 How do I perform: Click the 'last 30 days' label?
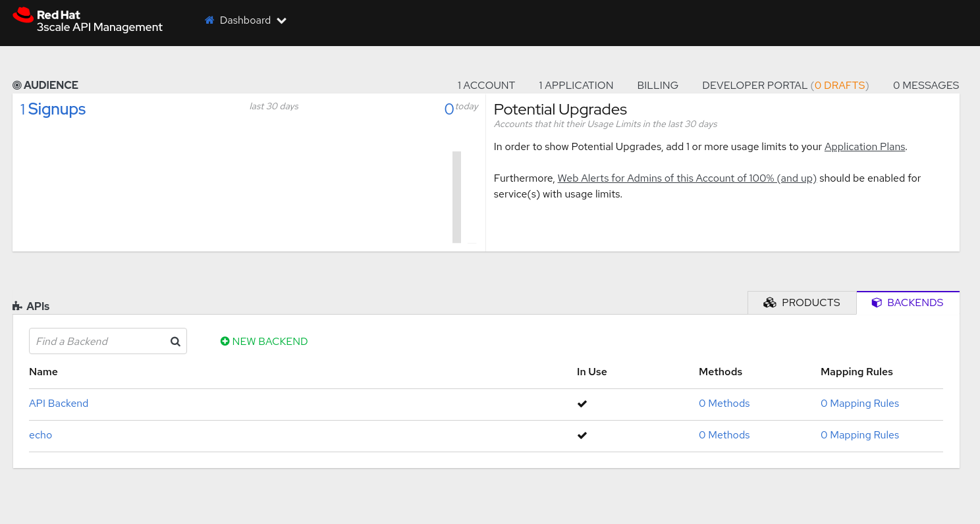tap(274, 107)
